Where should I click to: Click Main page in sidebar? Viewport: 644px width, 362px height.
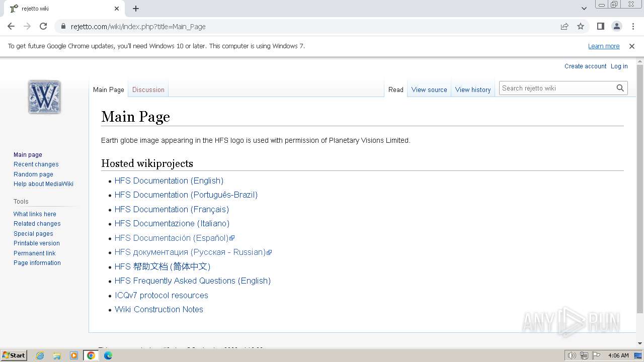28,155
